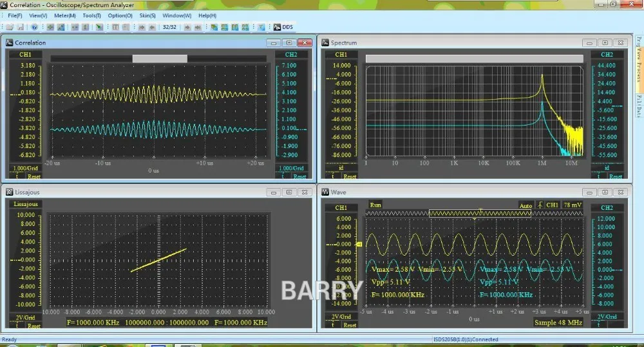Click the Wave window title icon

pyautogui.click(x=325, y=192)
